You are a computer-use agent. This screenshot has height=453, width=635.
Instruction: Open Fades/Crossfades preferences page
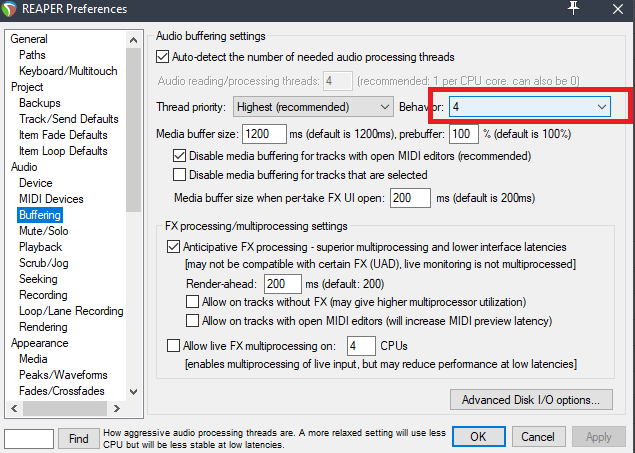[x=62, y=391]
